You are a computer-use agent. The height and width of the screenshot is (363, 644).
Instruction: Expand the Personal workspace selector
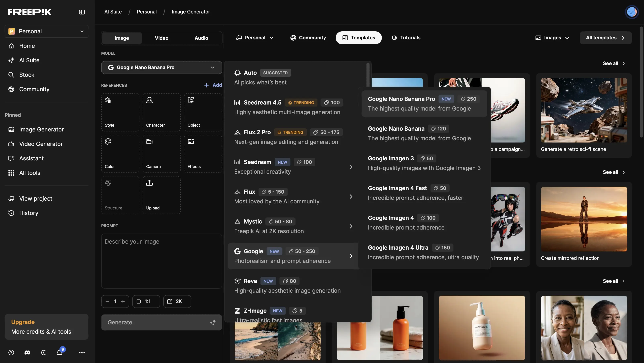(46, 31)
